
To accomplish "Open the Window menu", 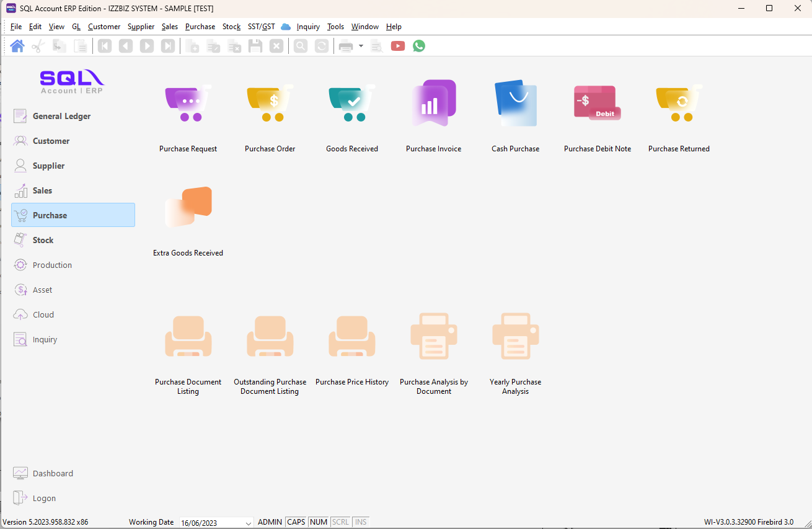I will [365, 27].
